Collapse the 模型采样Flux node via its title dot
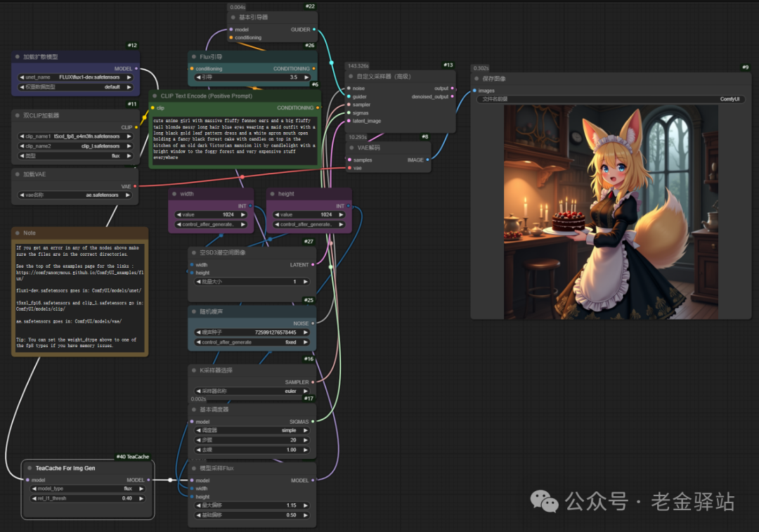Viewport: 759px width, 532px height. [194, 468]
